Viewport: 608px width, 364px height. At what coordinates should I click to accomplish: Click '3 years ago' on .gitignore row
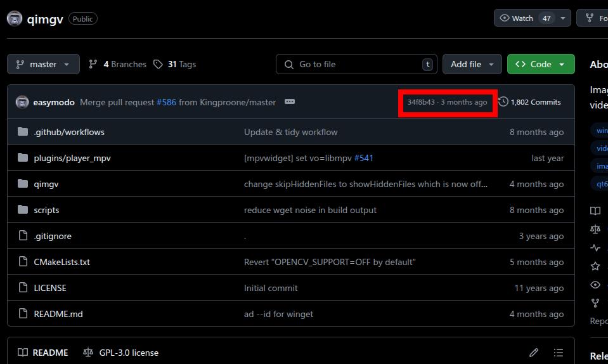coord(541,236)
